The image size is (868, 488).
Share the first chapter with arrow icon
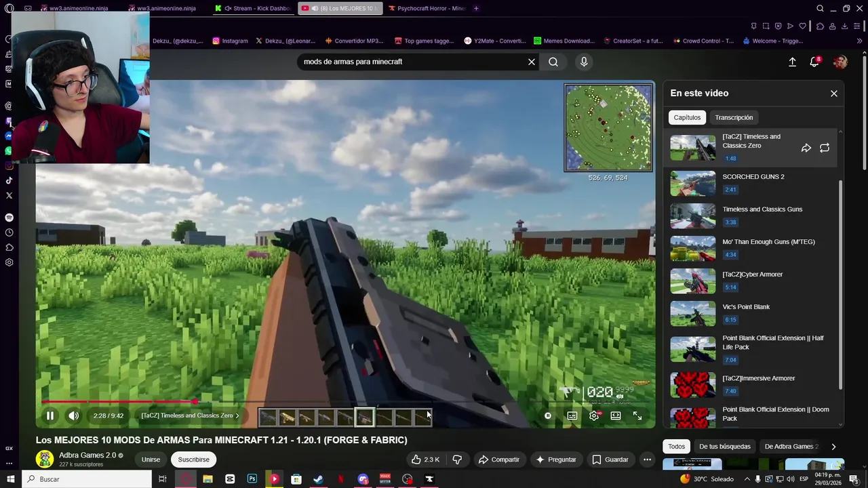pos(806,148)
